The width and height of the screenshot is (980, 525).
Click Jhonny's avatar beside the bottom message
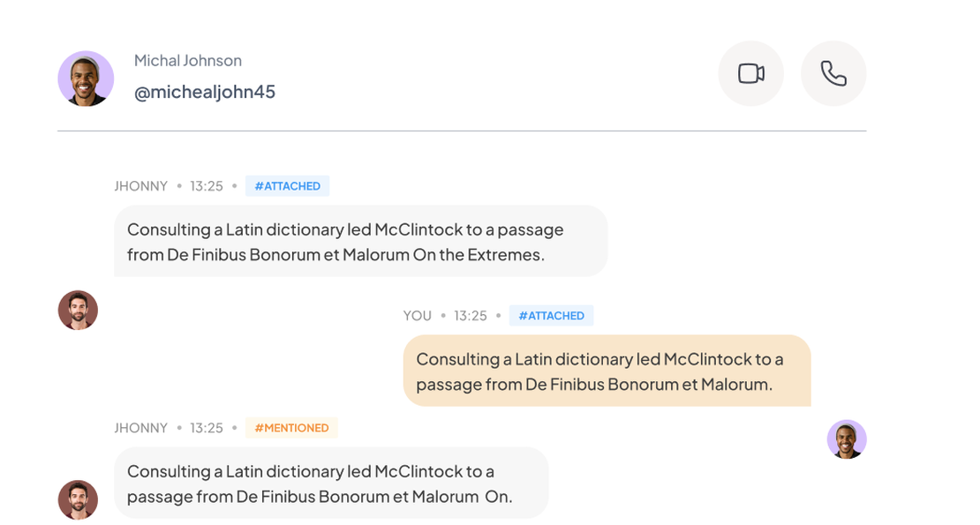78,500
